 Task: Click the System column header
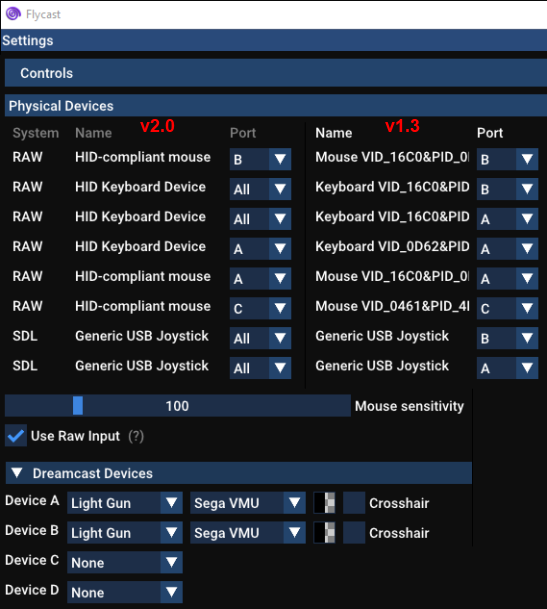pyautogui.click(x=36, y=133)
